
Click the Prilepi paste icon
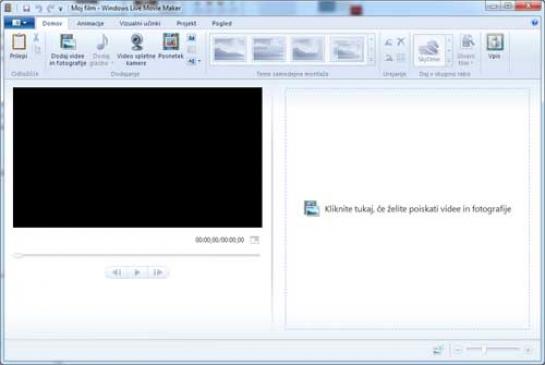(x=19, y=42)
